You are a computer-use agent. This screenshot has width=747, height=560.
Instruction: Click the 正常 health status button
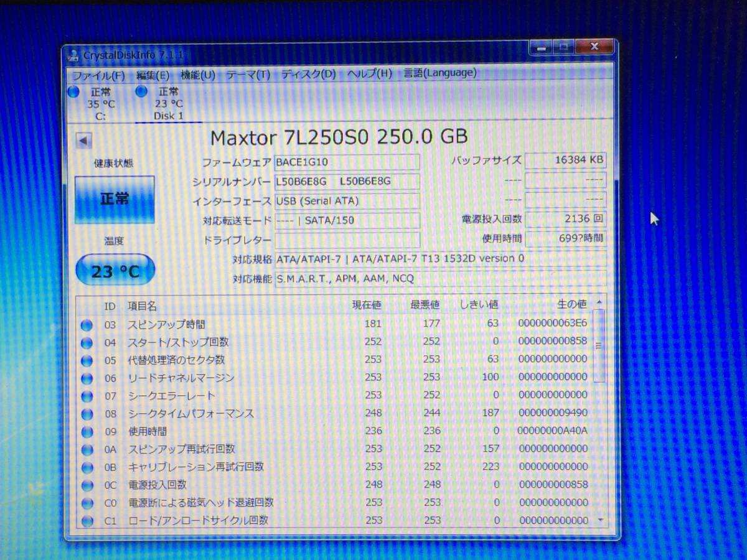point(115,200)
